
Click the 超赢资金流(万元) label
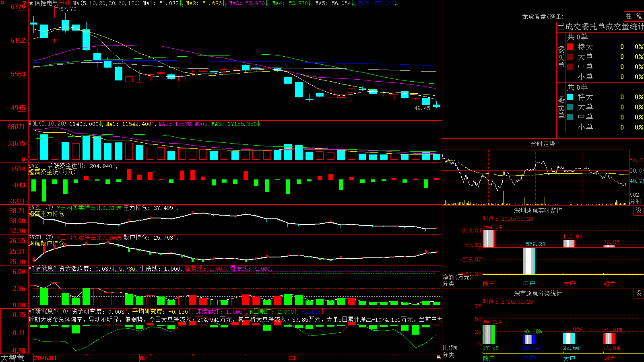point(52,172)
